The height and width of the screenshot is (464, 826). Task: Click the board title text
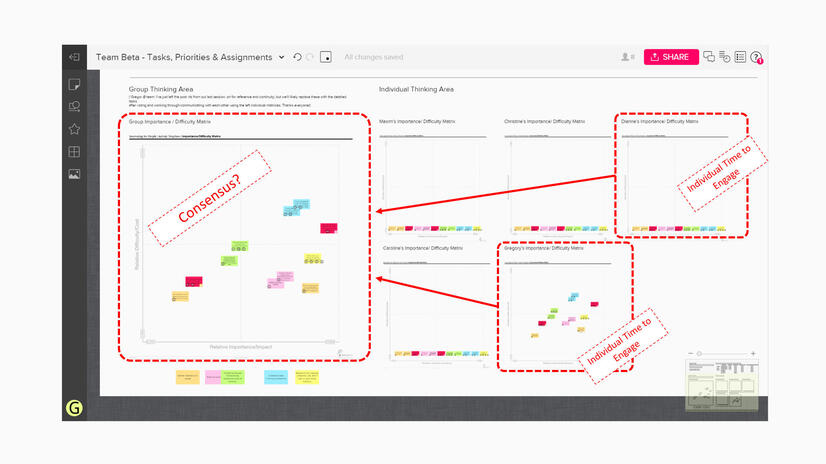coord(184,57)
